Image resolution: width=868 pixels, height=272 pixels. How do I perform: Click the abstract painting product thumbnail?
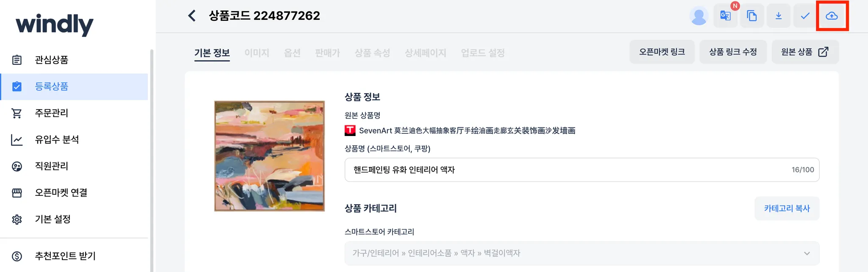tap(270, 156)
